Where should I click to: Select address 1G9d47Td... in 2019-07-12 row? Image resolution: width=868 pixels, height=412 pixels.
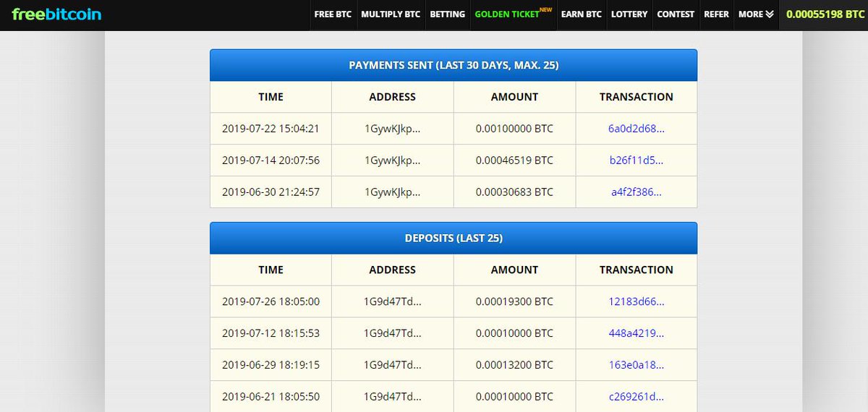tap(392, 333)
